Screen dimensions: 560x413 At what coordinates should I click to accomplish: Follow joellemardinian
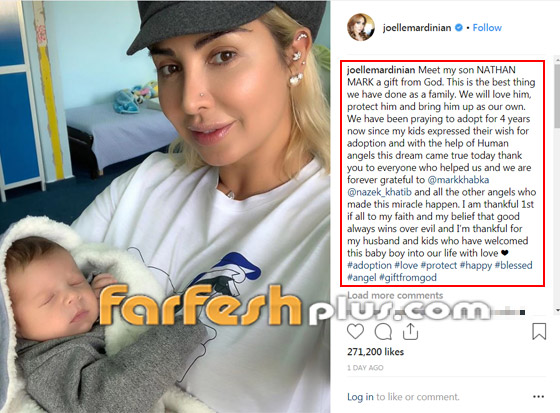pyautogui.click(x=487, y=28)
